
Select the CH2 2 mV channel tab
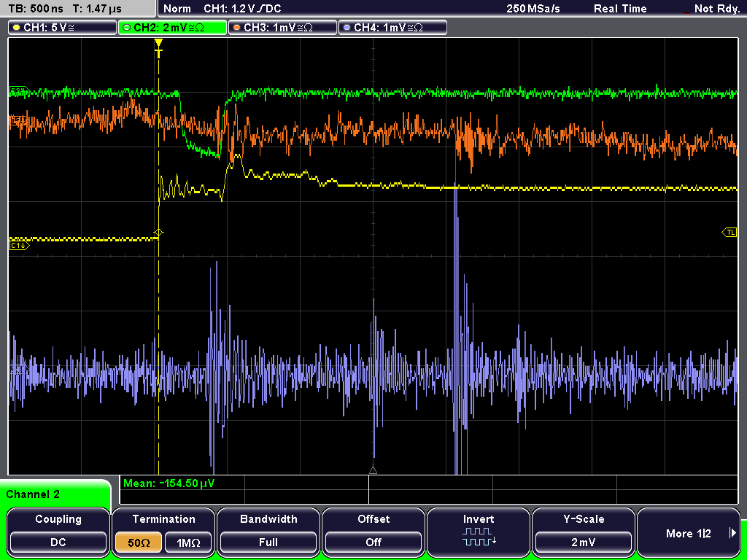tap(172, 28)
